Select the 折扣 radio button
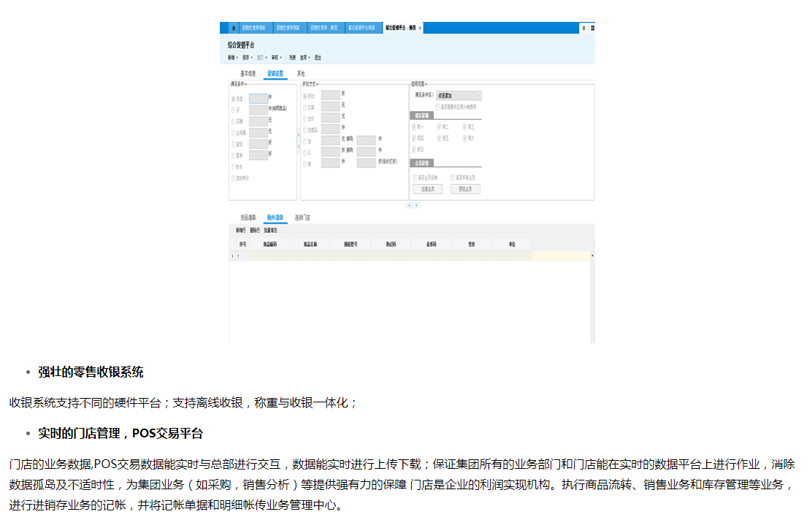 [x=304, y=95]
